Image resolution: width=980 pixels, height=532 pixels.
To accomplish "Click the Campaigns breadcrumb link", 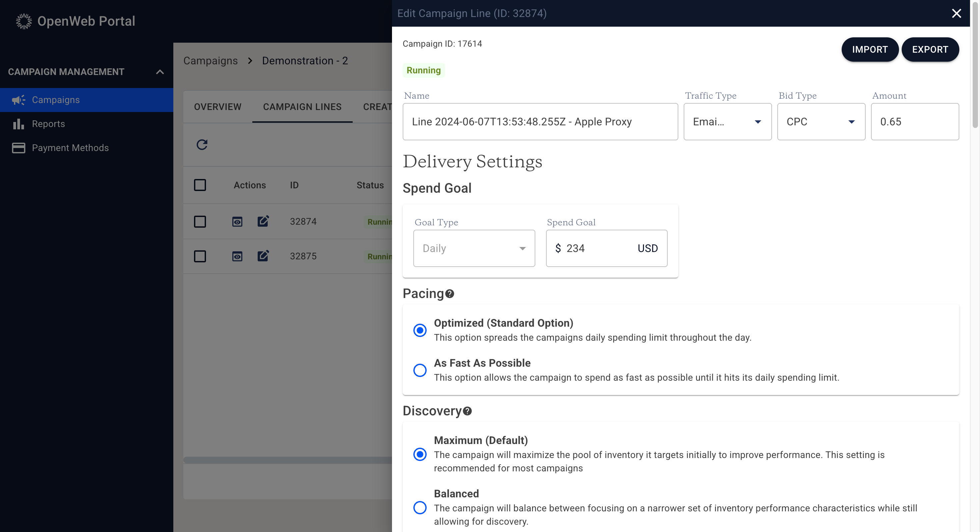I will (x=210, y=61).
